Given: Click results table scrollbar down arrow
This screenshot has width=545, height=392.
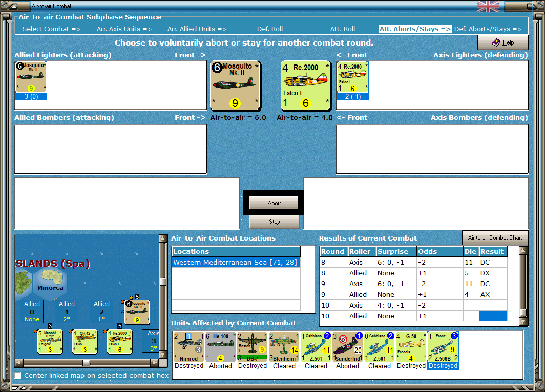Looking at the screenshot, I should 523,321.
